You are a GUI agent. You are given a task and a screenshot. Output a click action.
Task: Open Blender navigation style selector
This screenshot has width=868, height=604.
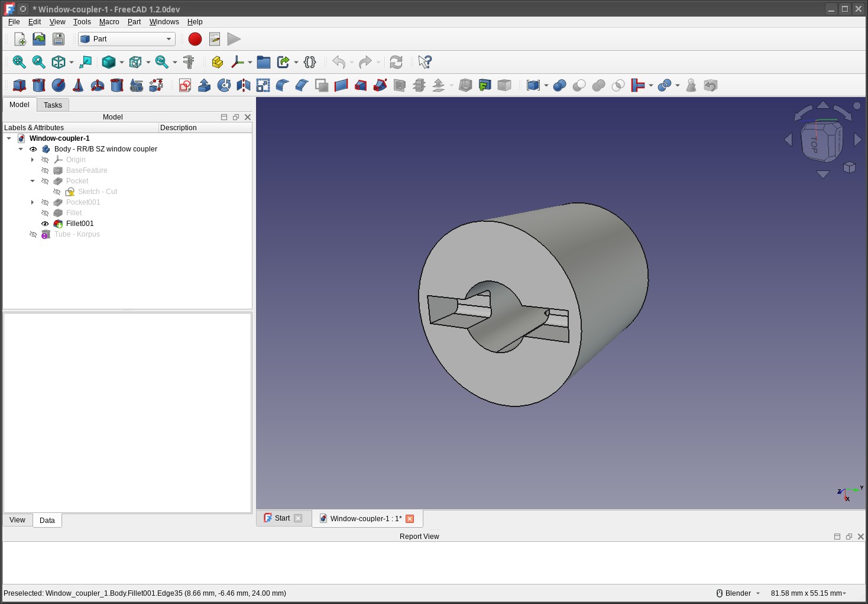738,593
